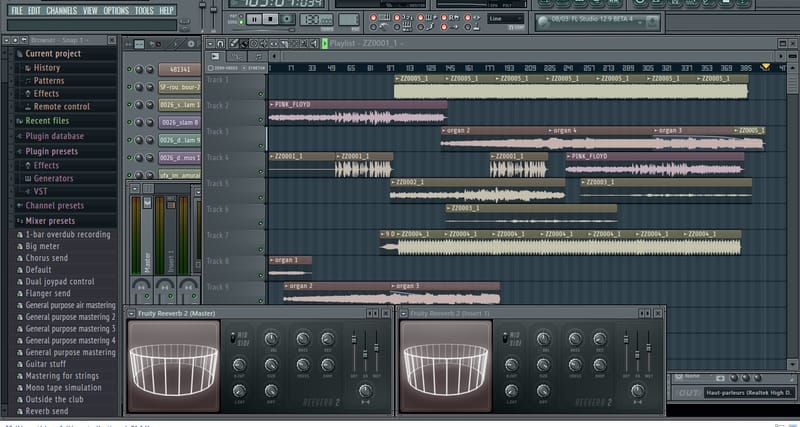This screenshot has height=427, width=800.
Task: Toggle the magnet snap icon in Playlist
Action: 220,44
